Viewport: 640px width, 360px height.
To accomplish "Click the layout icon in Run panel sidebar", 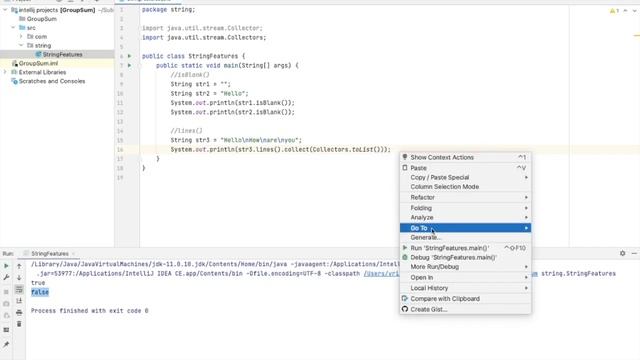I will tap(6, 330).
